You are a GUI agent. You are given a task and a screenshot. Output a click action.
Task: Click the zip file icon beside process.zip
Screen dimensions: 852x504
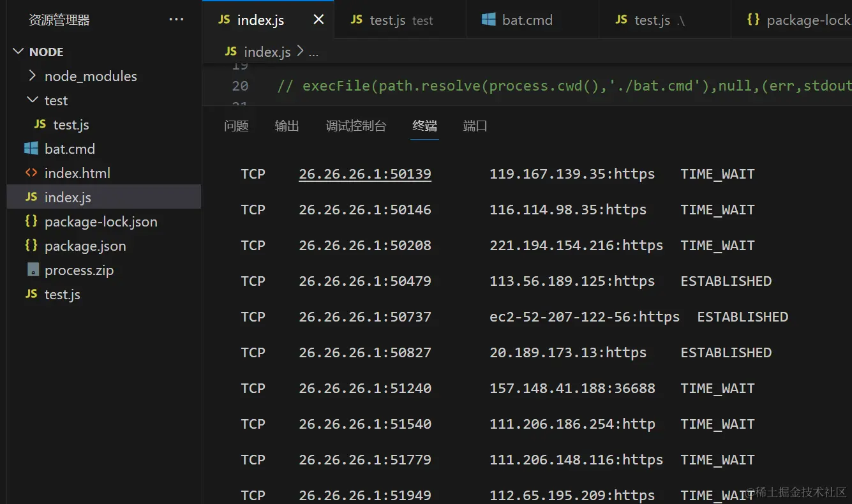33,269
